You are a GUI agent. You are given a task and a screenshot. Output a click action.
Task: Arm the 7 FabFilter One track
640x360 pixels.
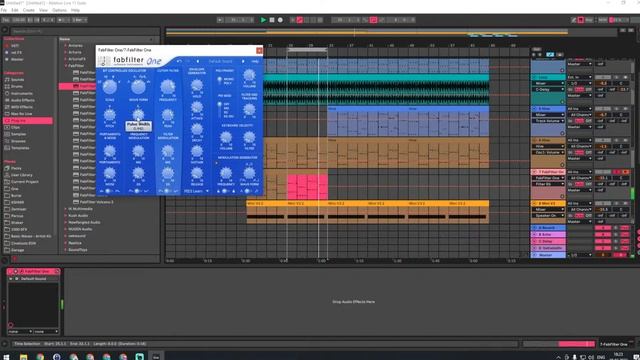point(625,172)
